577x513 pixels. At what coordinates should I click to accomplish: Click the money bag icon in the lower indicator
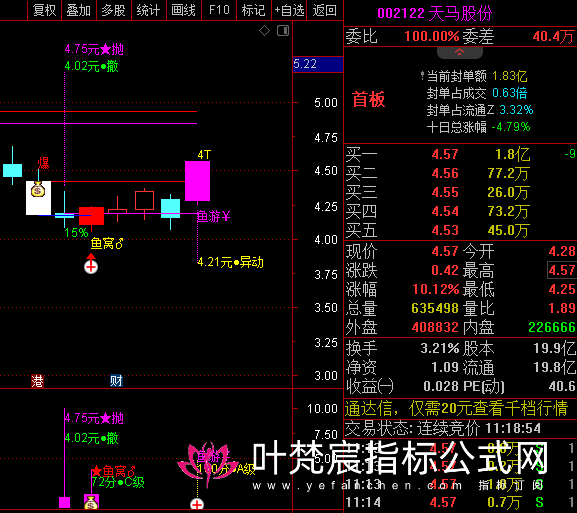91,502
